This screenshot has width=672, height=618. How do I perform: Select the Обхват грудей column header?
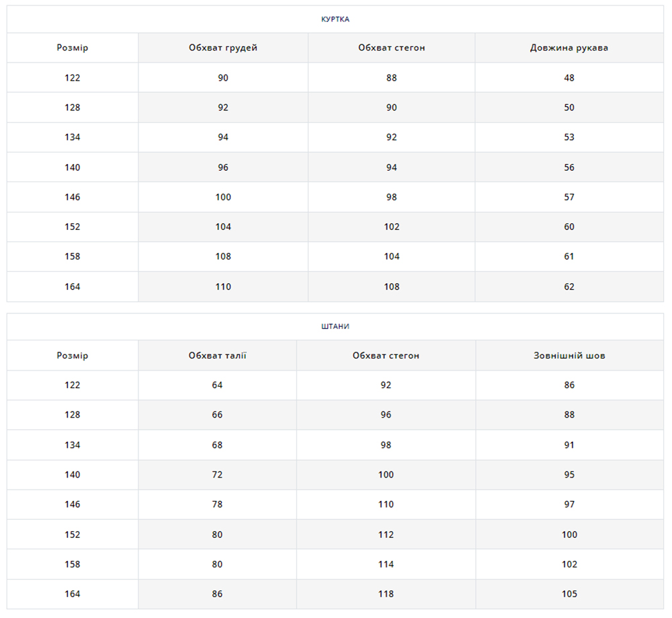[223, 48]
